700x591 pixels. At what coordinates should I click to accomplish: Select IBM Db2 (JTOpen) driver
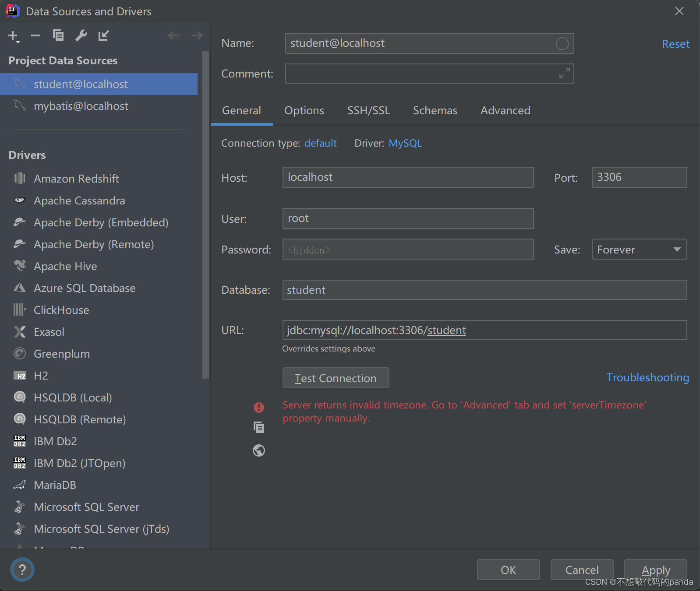pos(99,463)
